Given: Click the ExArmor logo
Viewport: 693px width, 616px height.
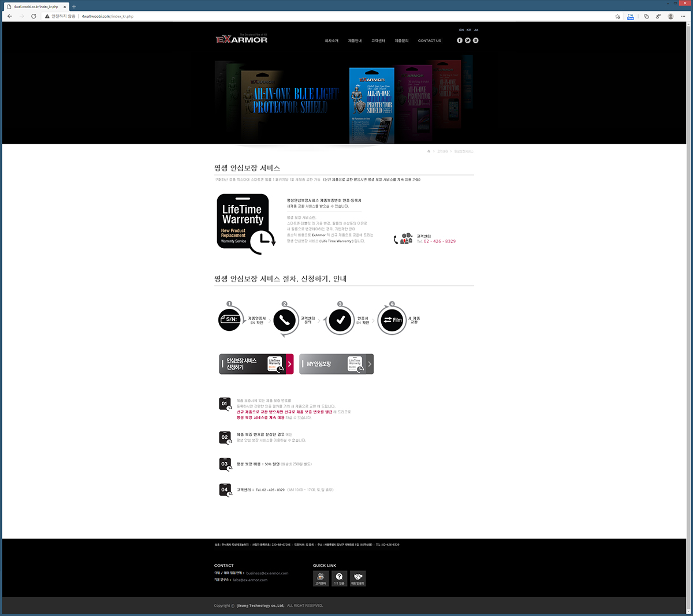Looking at the screenshot, I should (x=241, y=39).
